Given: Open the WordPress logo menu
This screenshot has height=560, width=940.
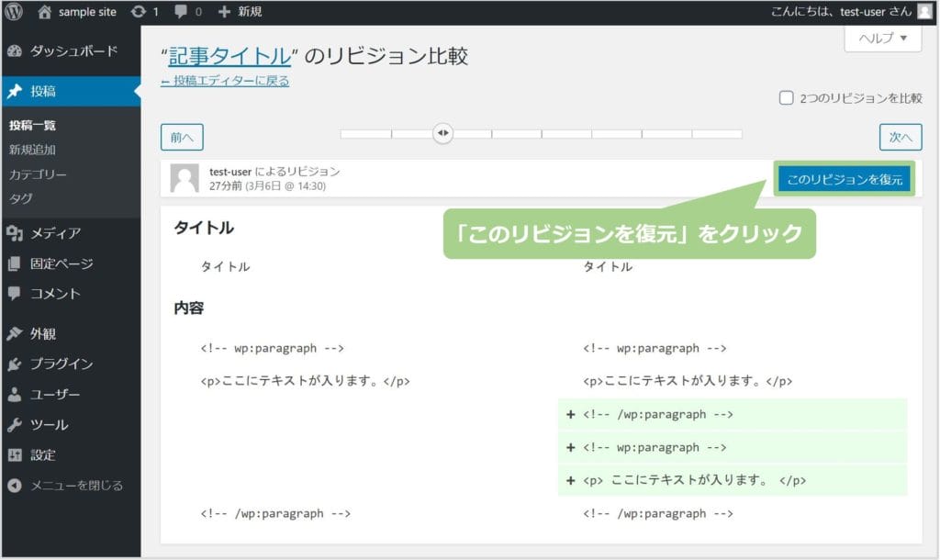Looking at the screenshot, I should click(x=12, y=12).
